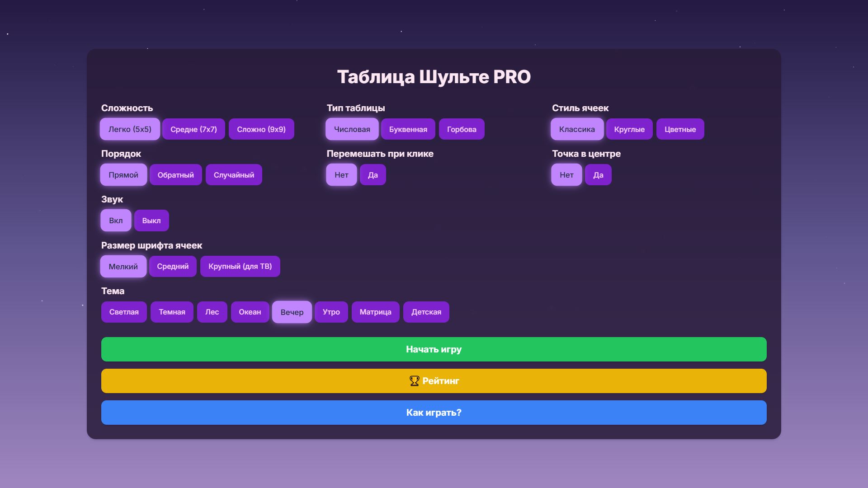Image resolution: width=868 pixels, height=488 pixels.
Task: Set order to Обратный
Action: [x=175, y=174]
